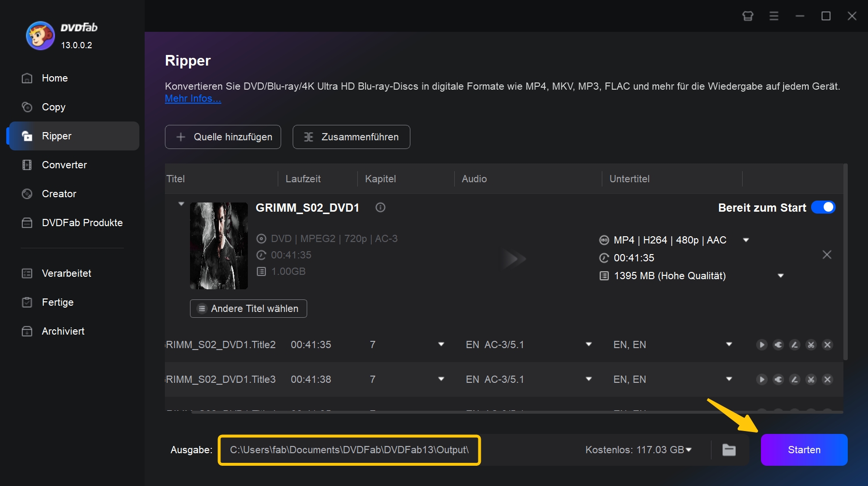Click the vertical scrollbar of the title list

pyautogui.click(x=845, y=262)
